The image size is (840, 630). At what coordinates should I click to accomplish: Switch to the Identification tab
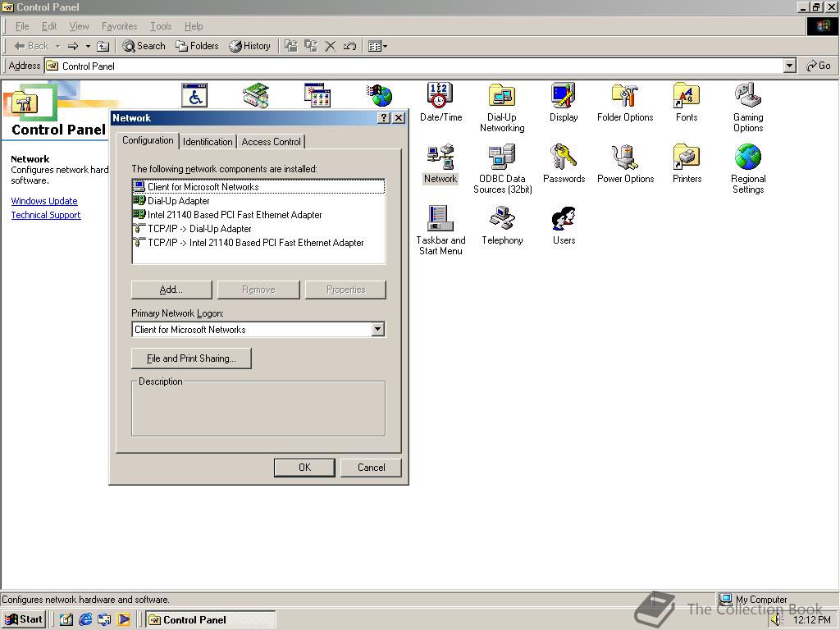208,141
